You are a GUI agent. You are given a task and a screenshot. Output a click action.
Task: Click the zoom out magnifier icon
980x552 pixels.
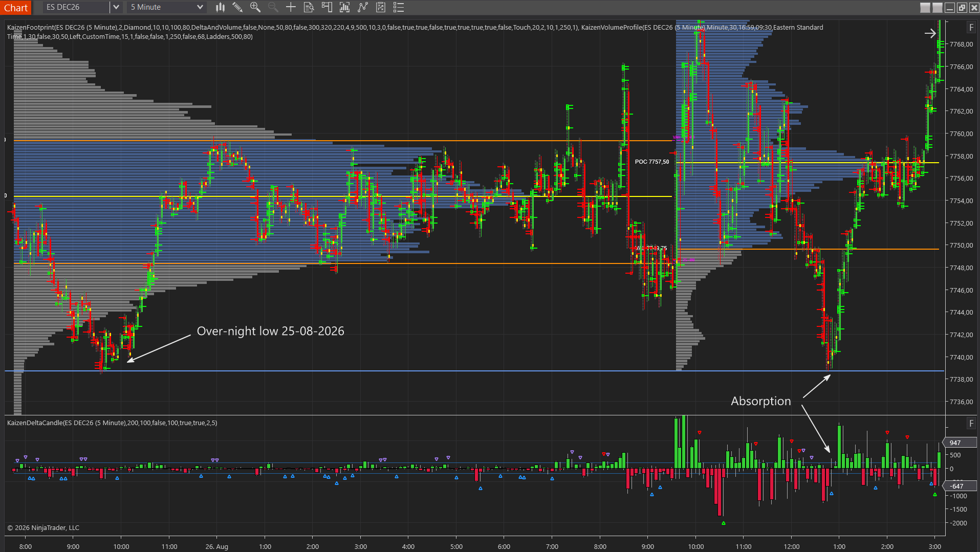pyautogui.click(x=273, y=7)
